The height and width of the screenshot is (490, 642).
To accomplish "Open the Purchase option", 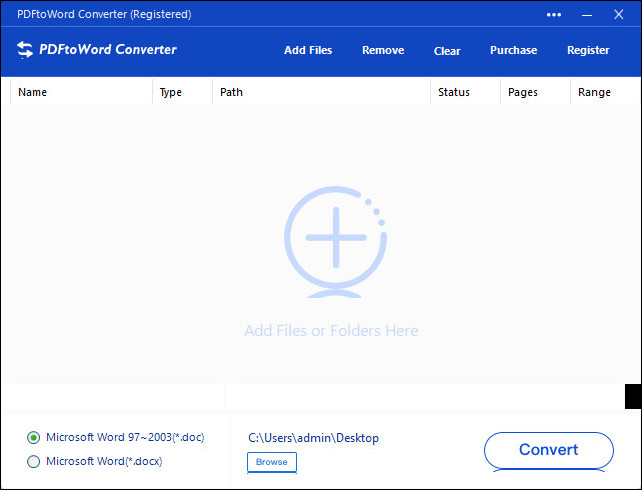I will (513, 50).
